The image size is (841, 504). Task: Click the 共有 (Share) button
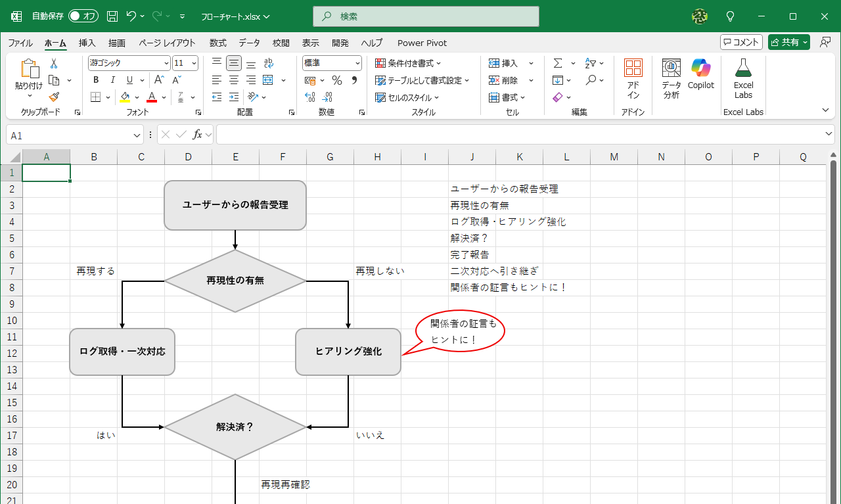pyautogui.click(x=789, y=41)
